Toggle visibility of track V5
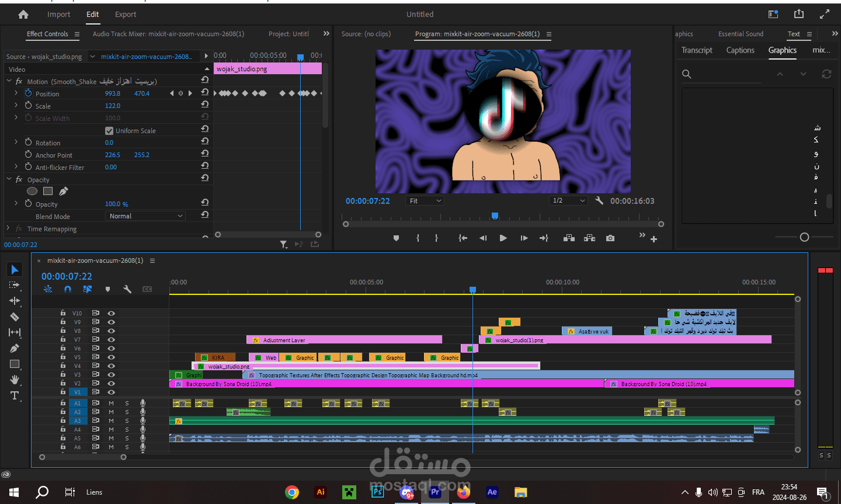 (111, 357)
